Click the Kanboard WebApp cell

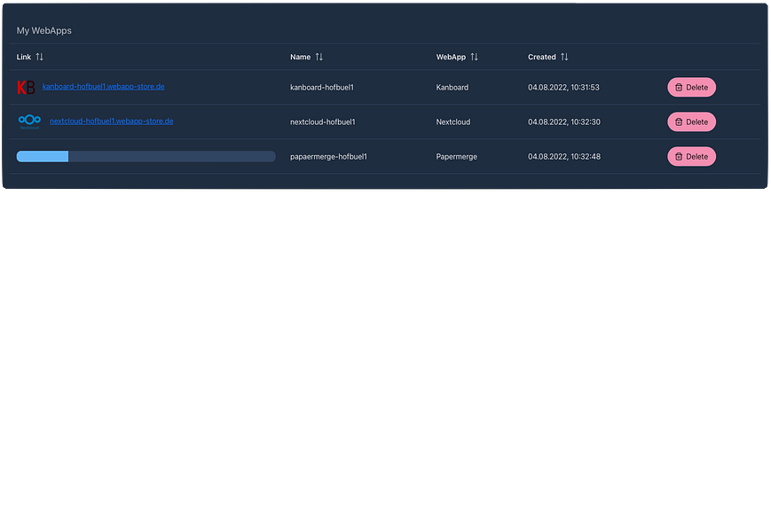[452, 88]
